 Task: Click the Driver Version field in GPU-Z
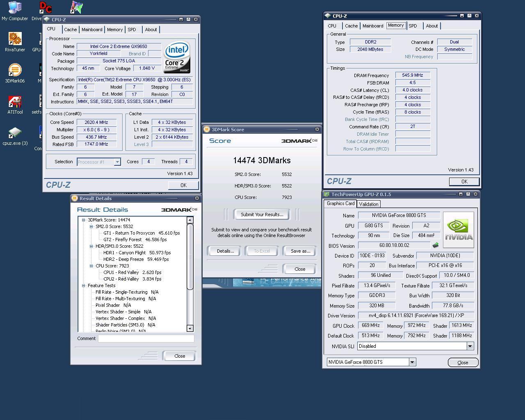click(x=416, y=316)
